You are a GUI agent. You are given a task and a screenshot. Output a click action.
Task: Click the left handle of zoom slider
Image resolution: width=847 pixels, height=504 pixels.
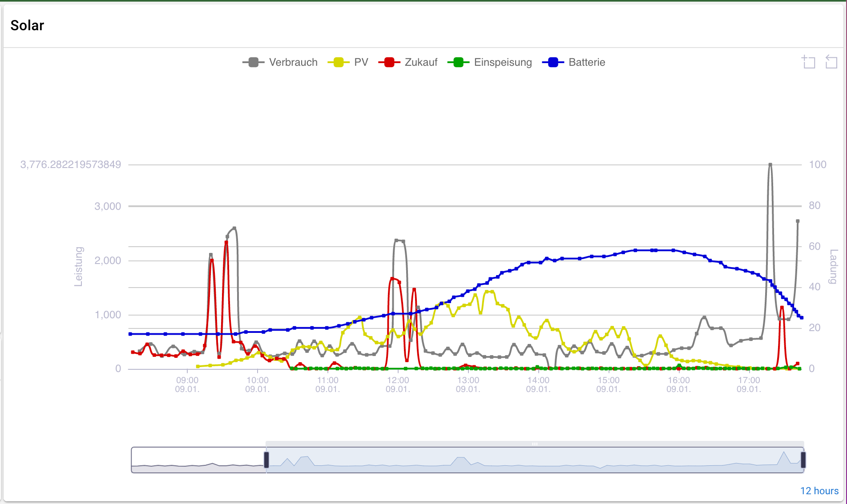click(266, 460)
